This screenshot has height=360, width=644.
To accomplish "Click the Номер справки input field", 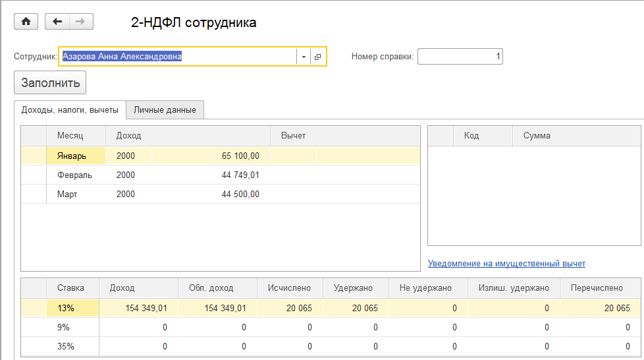I will 460,57.
